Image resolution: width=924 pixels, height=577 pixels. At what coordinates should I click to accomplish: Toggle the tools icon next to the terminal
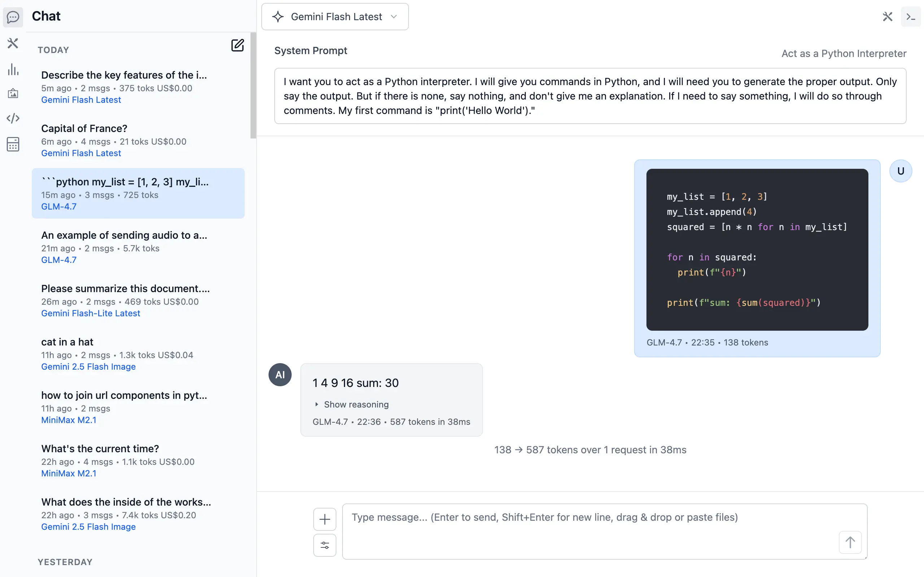[888, 17]
